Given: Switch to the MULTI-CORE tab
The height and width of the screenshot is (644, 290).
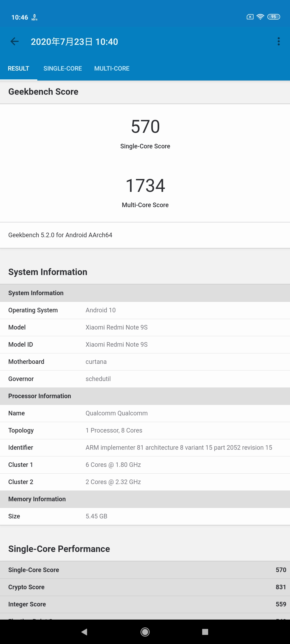Looking at the screenshot, I should [x=112, y=68].
